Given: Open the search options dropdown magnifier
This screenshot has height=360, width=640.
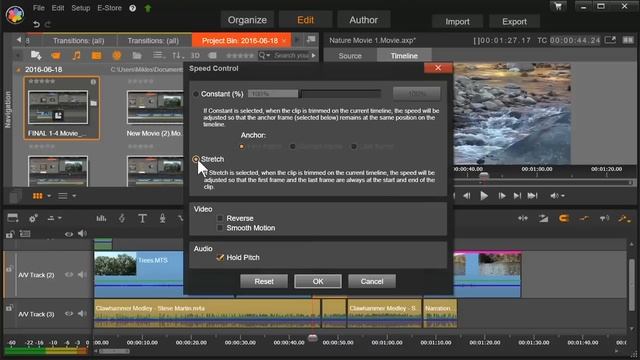Looking at the screenshot, I should pyautogui.click(x=264, y=56).
